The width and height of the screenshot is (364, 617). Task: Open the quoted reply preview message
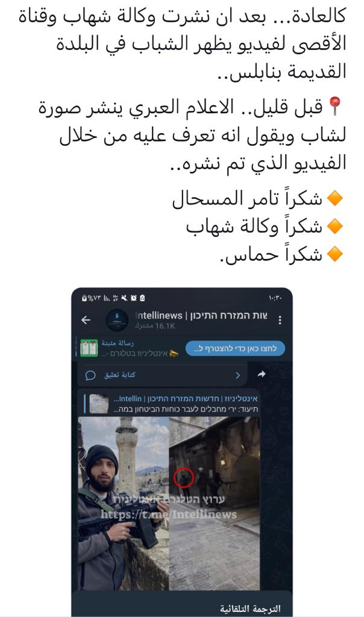coord(171,403)
